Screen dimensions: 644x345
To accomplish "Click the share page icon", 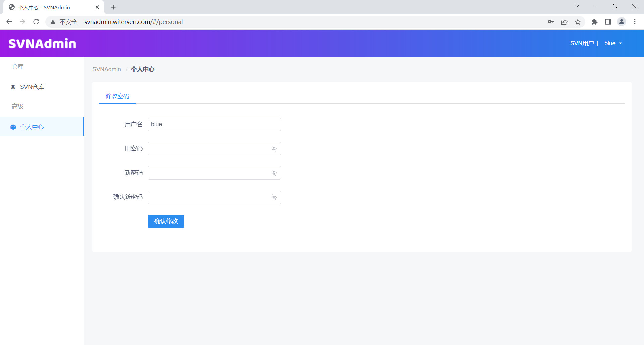I will pyautogui.click(x=564, y=22).
